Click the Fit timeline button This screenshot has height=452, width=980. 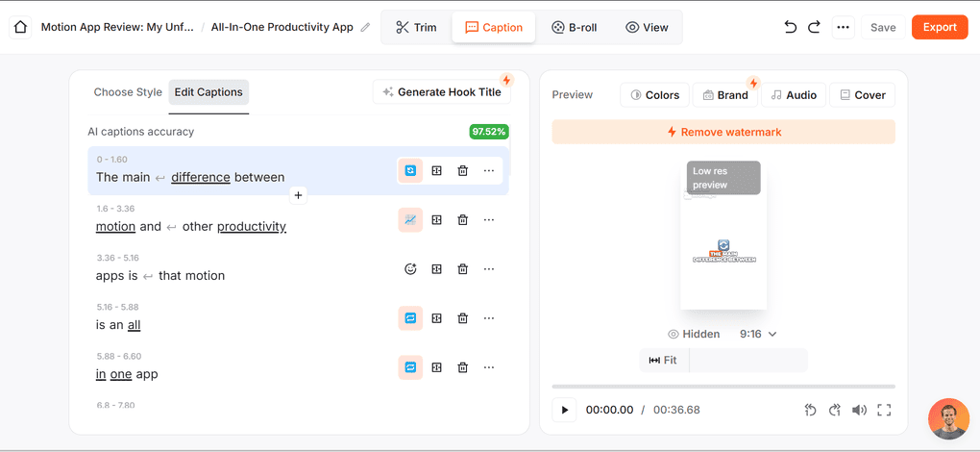coord(664,360)
